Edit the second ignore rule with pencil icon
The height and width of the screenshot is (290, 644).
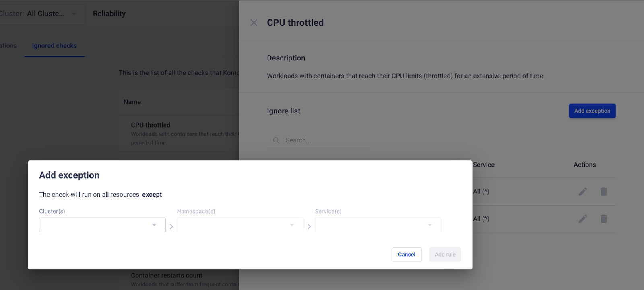pos(583,219)
